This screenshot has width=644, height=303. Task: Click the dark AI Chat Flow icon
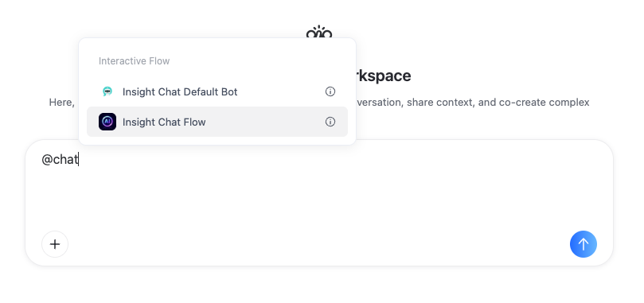pyautogui.click(x=107, y=122)
